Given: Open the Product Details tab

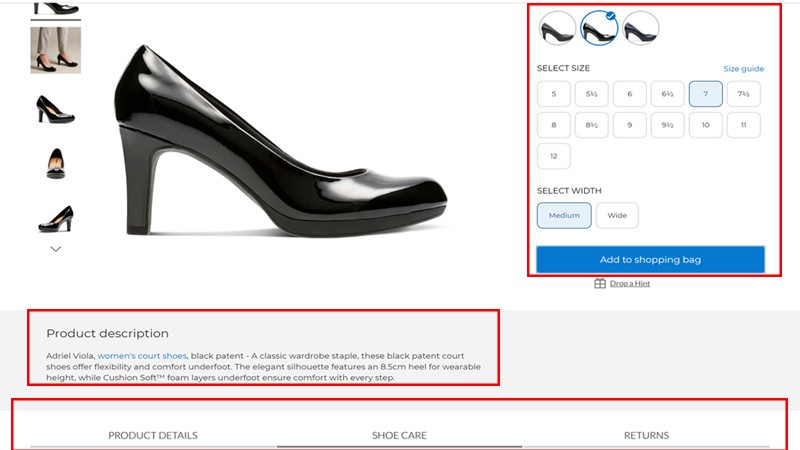Looking at the screenshot, I should [153, 435].
